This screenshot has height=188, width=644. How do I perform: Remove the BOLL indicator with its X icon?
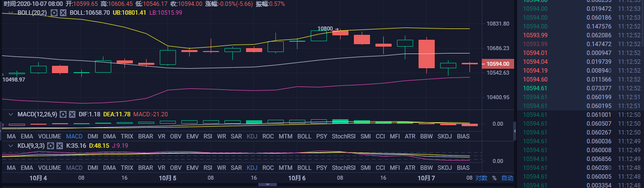click(63, 12)
